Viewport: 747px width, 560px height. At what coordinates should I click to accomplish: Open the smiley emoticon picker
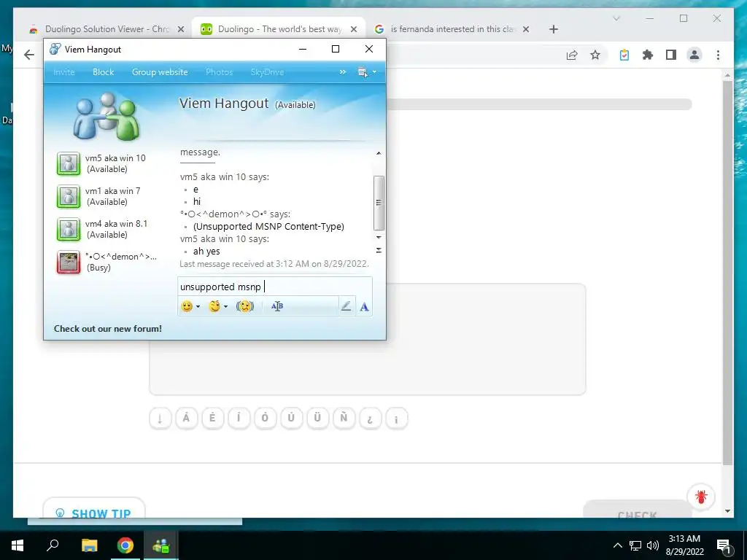tap(187, 306)
